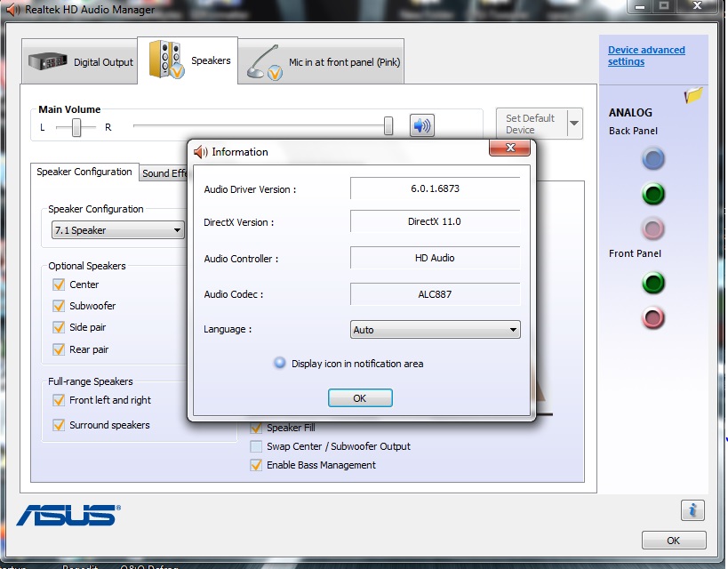Expand the Set Default Device arrow
Viewport: 728px width, 569px height.
[x=574, y=124]
